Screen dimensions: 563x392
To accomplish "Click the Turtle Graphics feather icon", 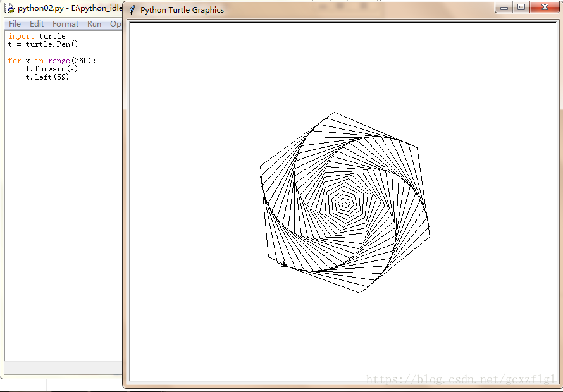I will 132,9.
